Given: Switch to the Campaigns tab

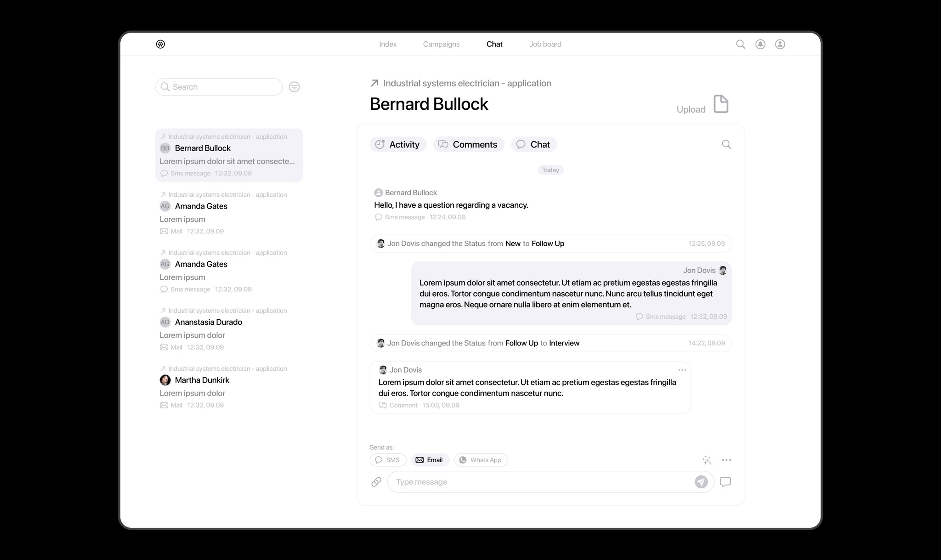Looking at the screenshot, I should click(441, 44).
